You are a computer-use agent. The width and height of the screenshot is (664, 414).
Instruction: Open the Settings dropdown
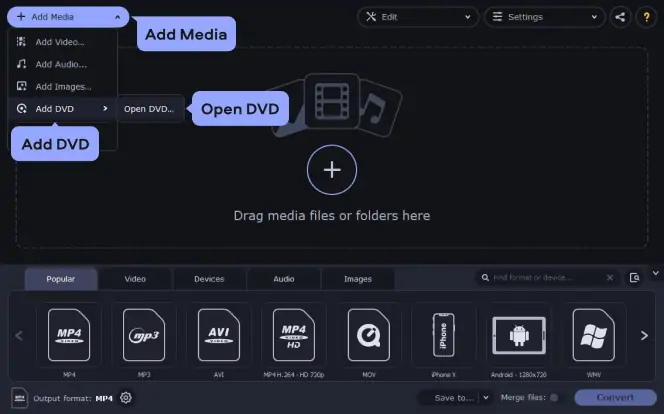pos(544,17)
